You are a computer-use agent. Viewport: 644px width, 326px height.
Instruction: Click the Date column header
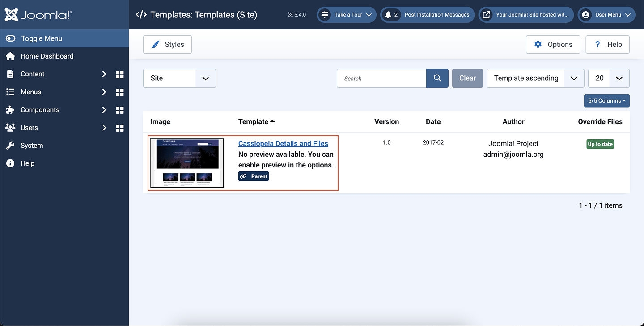pyautogui.click(x=433, y=121)
